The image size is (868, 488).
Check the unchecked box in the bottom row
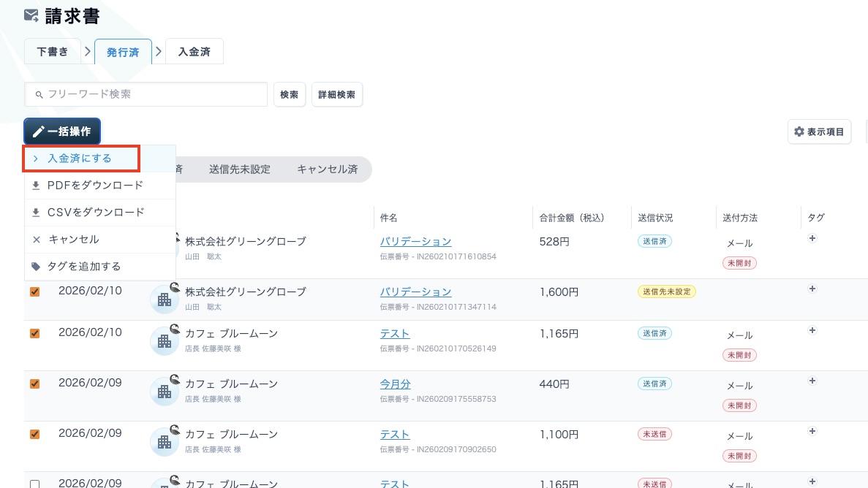tap(34, 484)
